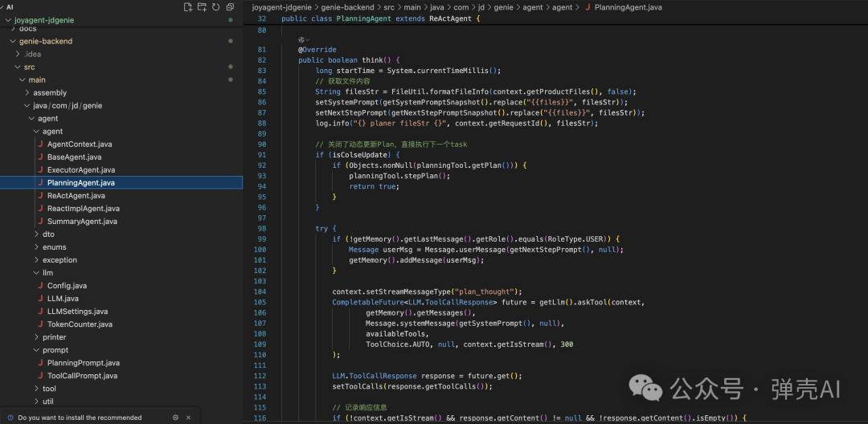Click the New File icon in explorer header
This screenshot has width=868, height=424.
[x=188, y=7]
